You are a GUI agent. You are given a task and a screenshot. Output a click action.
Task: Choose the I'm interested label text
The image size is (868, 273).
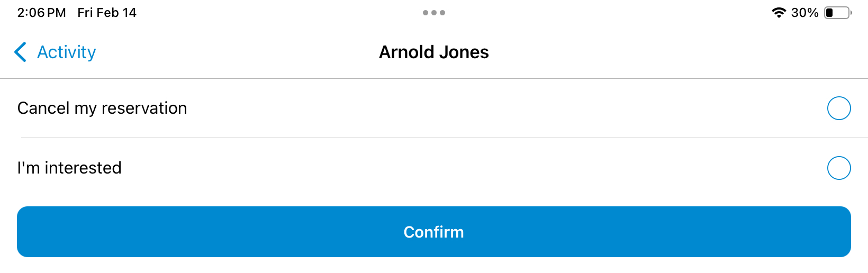(69, 168)
